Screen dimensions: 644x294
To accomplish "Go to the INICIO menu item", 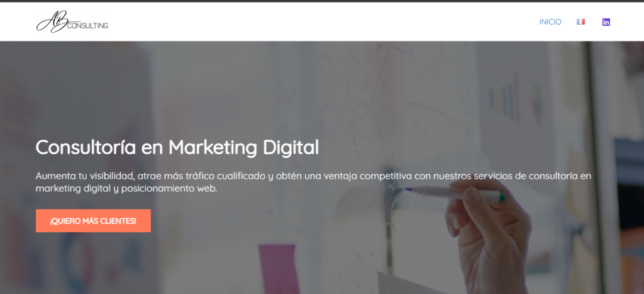I will (x=550, y=22).
